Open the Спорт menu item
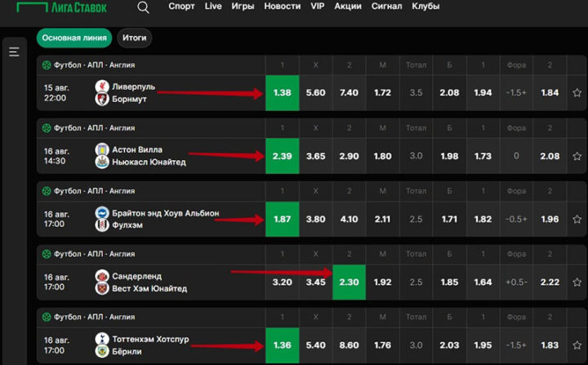This screenshot has height=365, width=588. pyautogui.click(x=181, y=7)
